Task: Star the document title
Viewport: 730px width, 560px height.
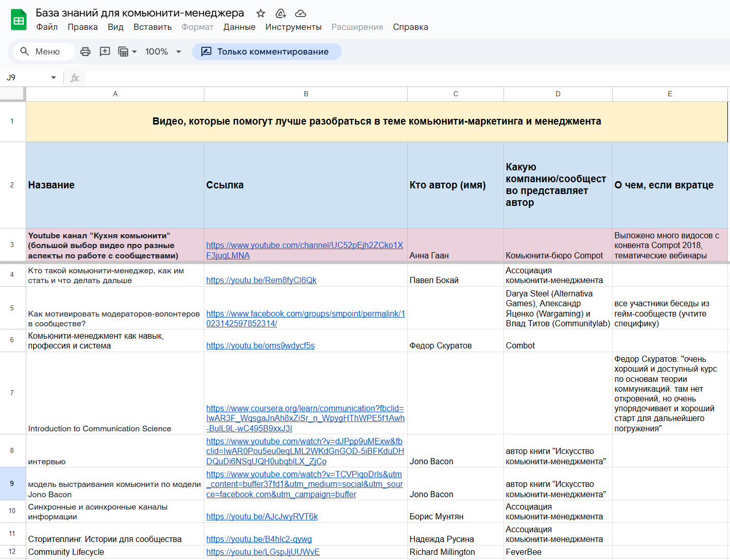Action: pos(261,13)
